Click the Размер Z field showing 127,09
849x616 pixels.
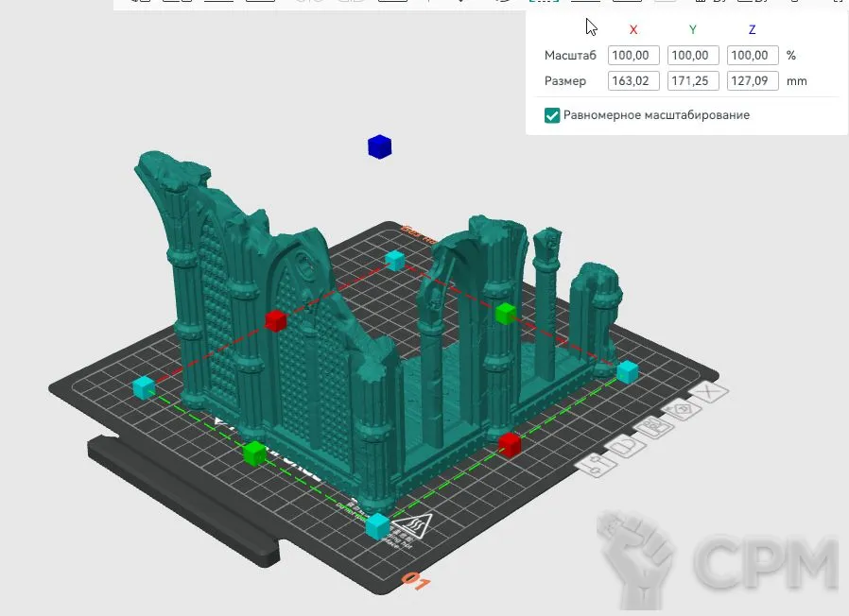coord(753,81)
